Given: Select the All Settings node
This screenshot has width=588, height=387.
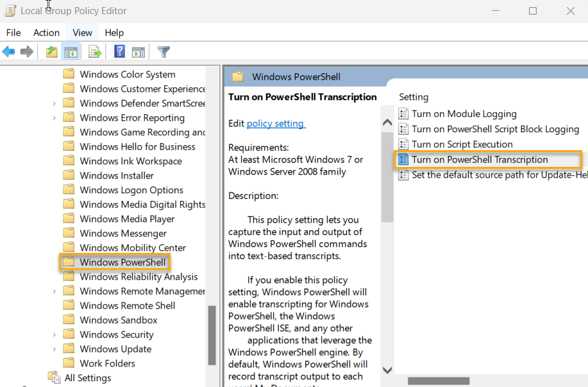Looking at the screenshot, I should click(87, 377).
